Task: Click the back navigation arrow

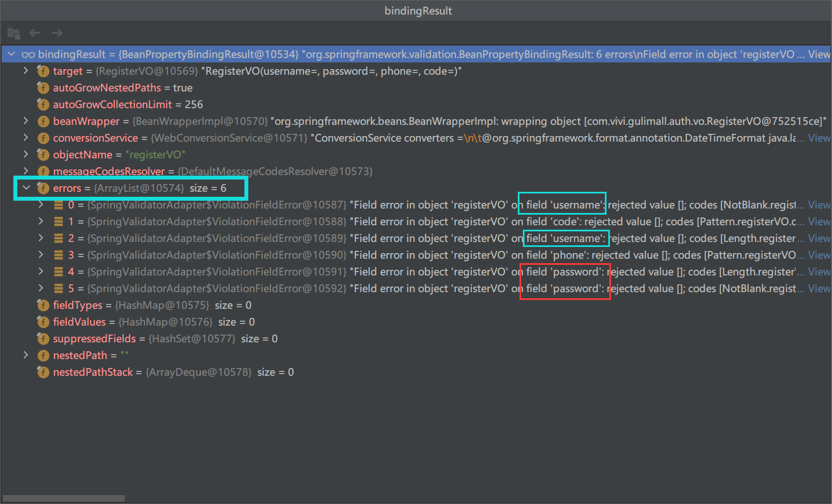Action: click(x=35, y=33)
